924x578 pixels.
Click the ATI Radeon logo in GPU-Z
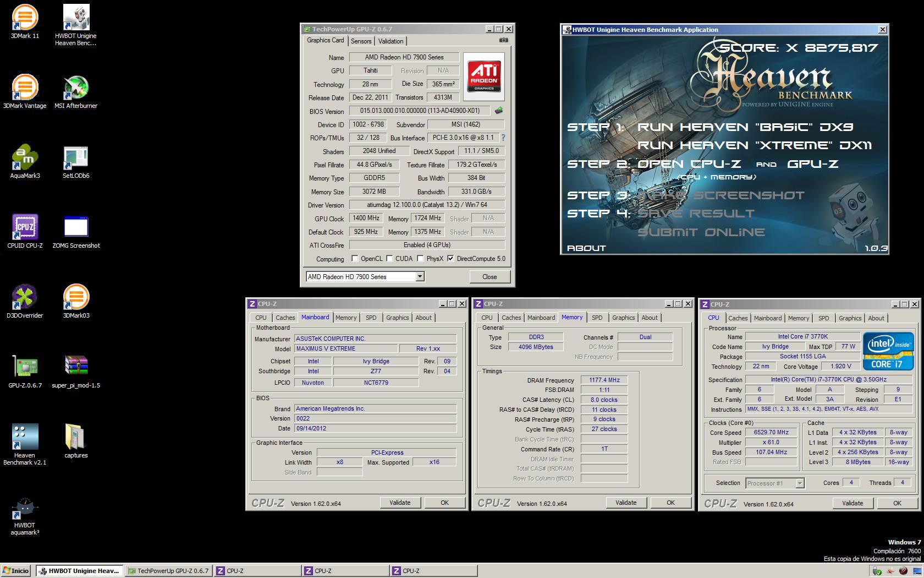point(484,75)
